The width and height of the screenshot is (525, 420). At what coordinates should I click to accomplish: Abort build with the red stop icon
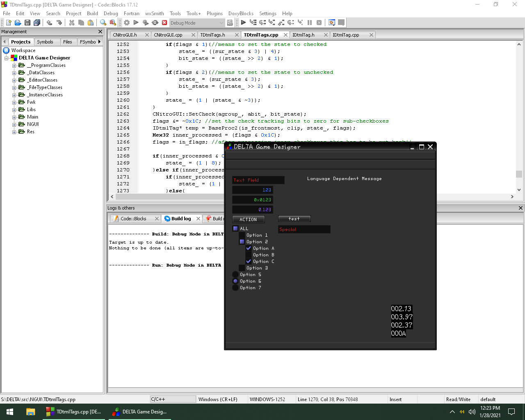(164, 23)
